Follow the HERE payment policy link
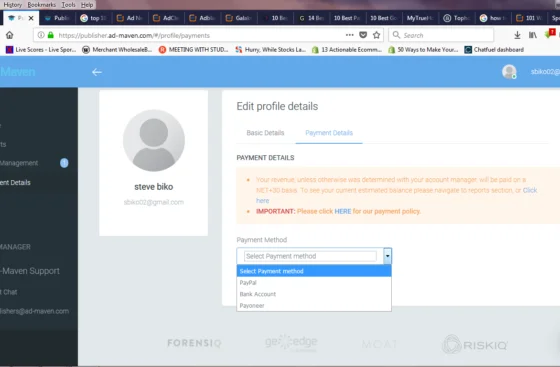 (342, 211)
